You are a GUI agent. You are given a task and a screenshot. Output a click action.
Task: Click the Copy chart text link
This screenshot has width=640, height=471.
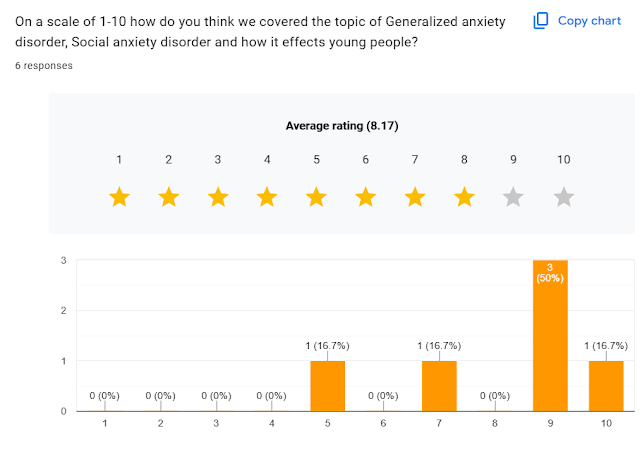(x=588, y=21)
